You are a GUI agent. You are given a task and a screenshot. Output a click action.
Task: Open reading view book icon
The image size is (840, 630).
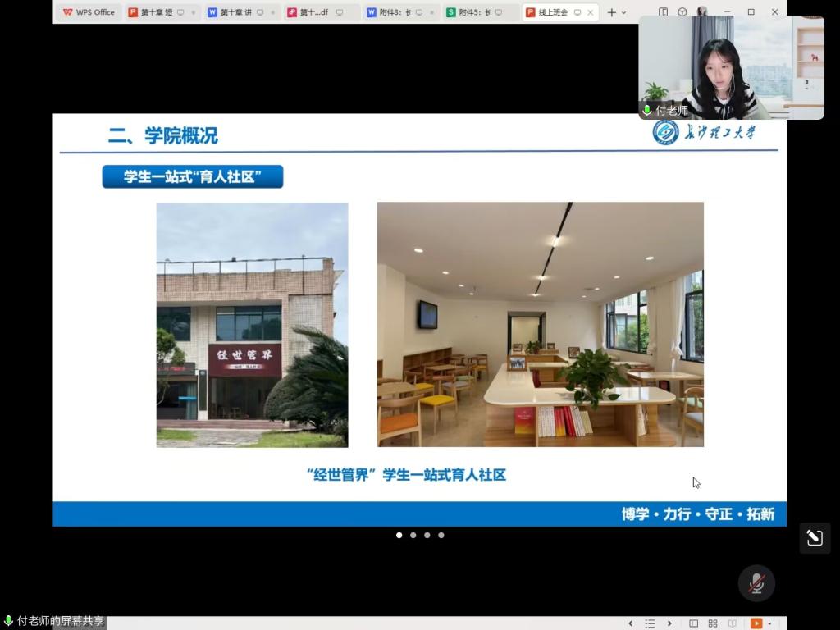point(733,623)
